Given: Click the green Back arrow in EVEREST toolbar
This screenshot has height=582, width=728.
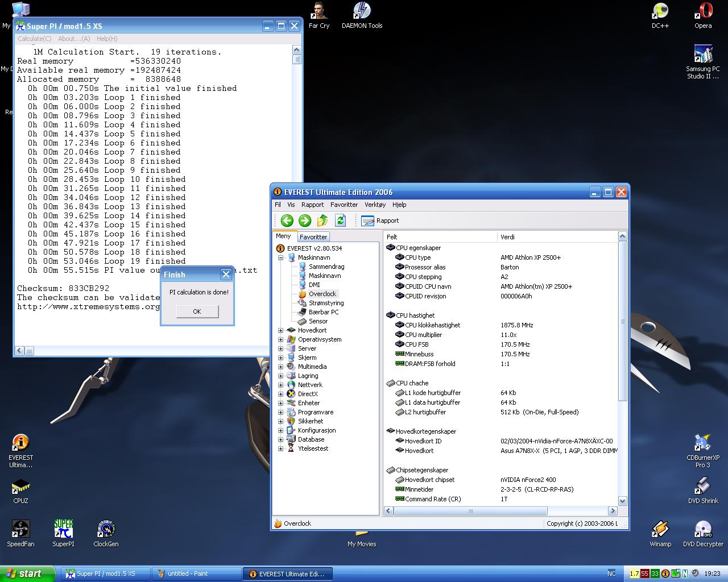Looking at the screenshot, I should 287,221.
